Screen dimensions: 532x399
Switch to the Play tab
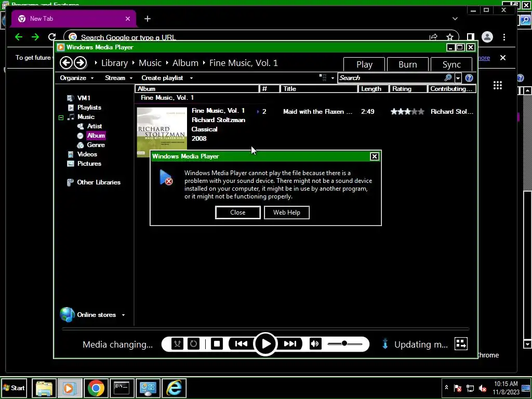(x=364, y=64)
